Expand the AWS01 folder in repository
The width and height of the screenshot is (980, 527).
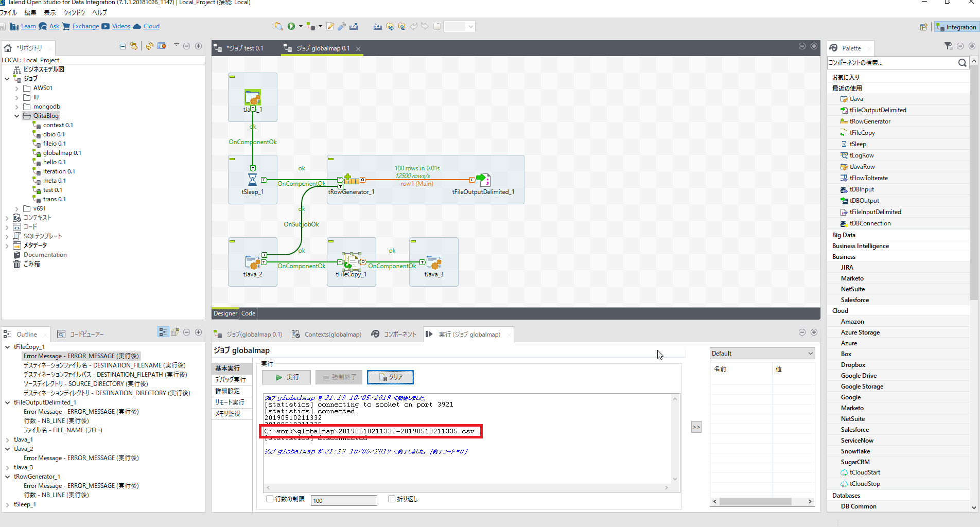point(17,87)
